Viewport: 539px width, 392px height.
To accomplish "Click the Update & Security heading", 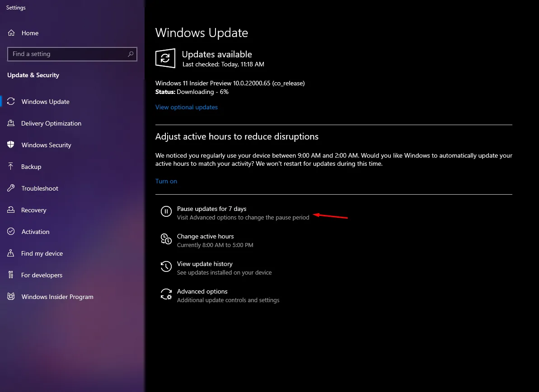I will [x=33, y=75].
